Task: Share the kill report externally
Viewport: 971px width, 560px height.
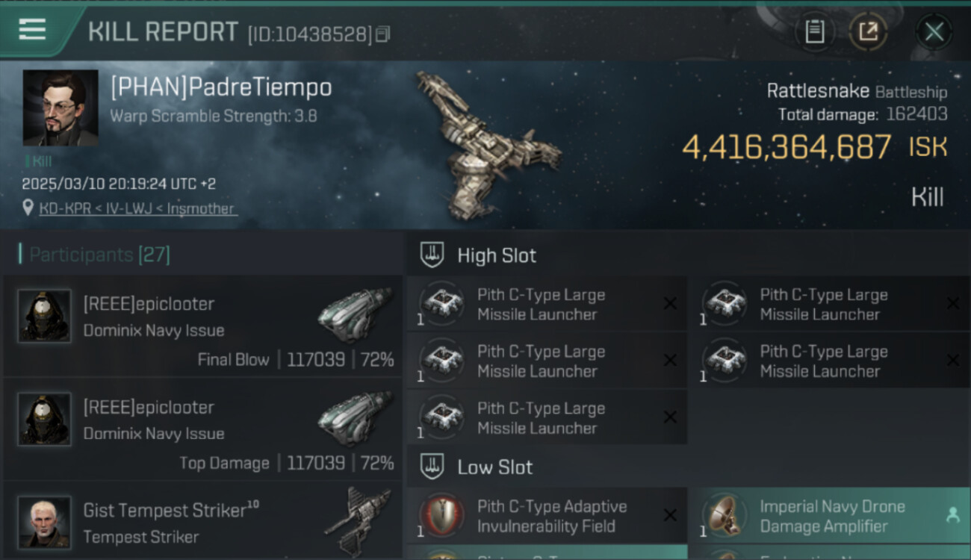Action: point(868,31)
